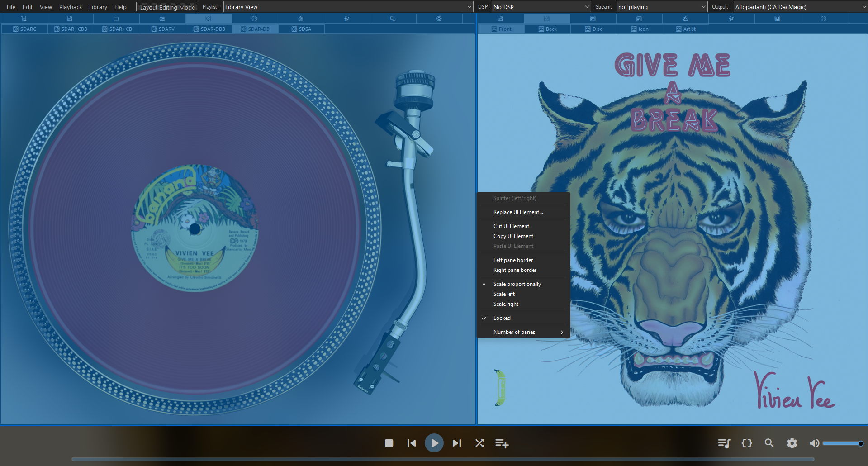Show the Disc artwork tab
Viewport: 868px width, 466px height.
click(594, 29)
